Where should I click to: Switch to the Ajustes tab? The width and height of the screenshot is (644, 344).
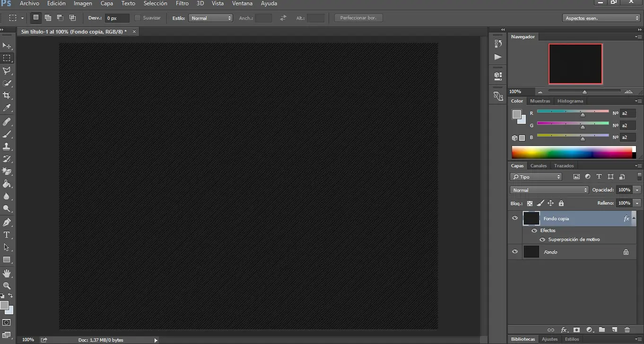point(550,339)
